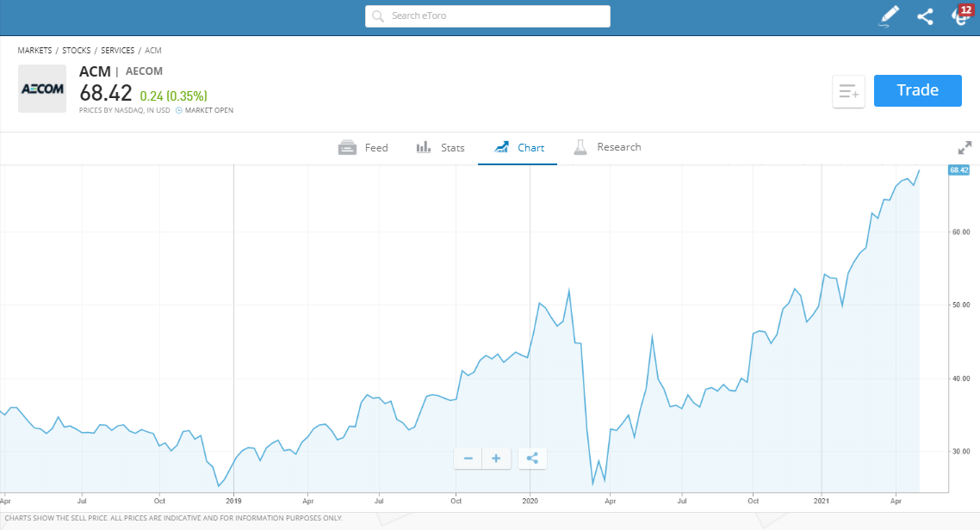Zoom out of chart with minus icon
The width and height of the screenshot is (980, 530).
click(468, 458)
